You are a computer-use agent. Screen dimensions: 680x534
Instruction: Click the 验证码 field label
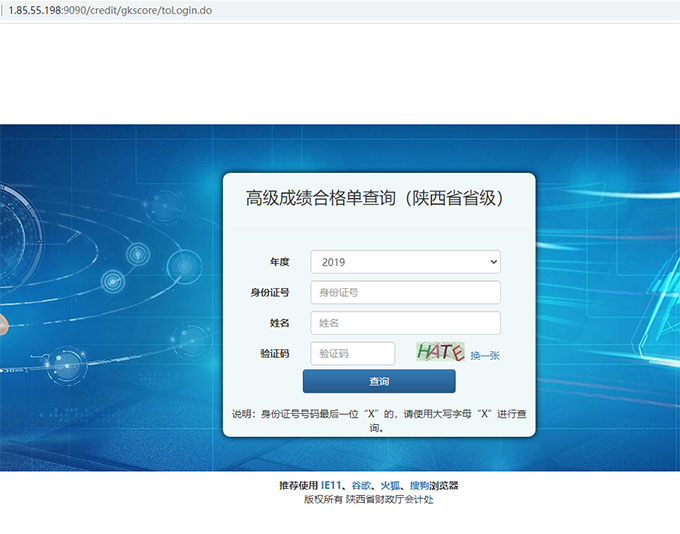tap(274, 353)
